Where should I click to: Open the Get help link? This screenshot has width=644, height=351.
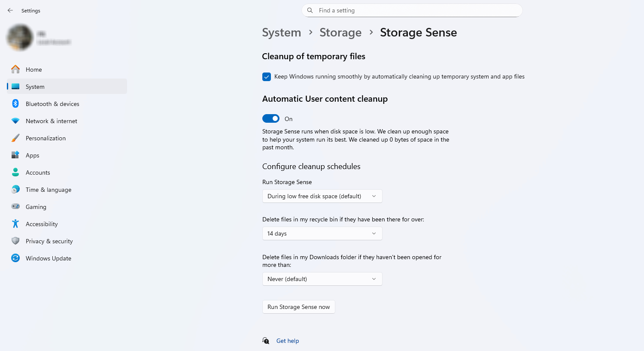coord(287,341)
